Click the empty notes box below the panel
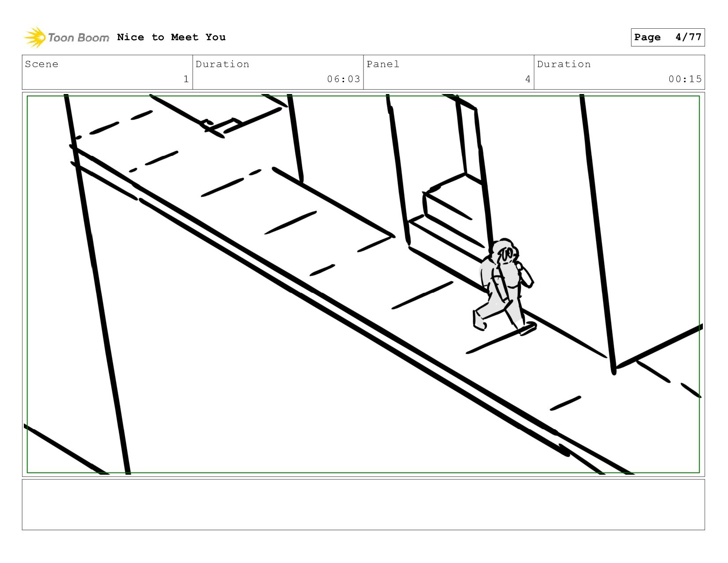The height and width of the screenshot is (563, 728). (363, 504)
